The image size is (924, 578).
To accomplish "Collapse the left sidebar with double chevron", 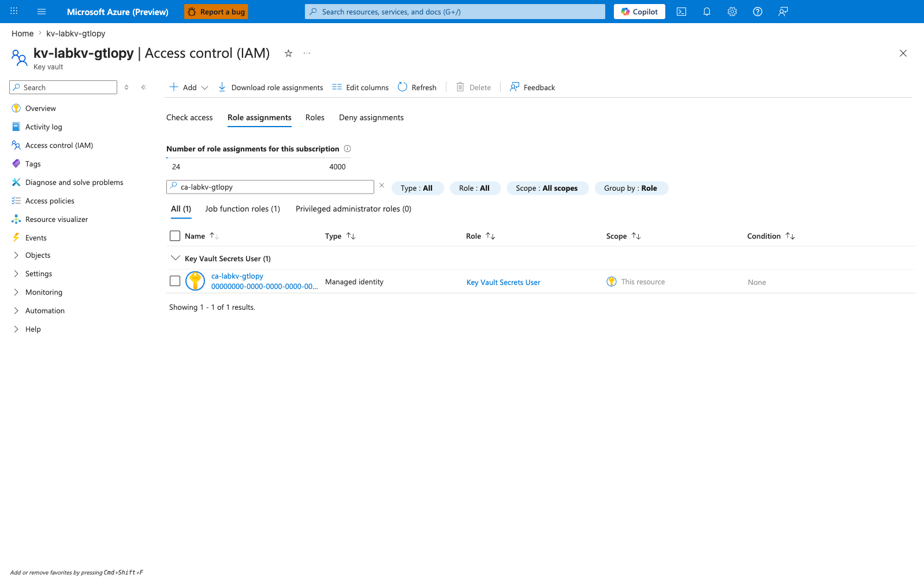I will (x=144, y=87).
